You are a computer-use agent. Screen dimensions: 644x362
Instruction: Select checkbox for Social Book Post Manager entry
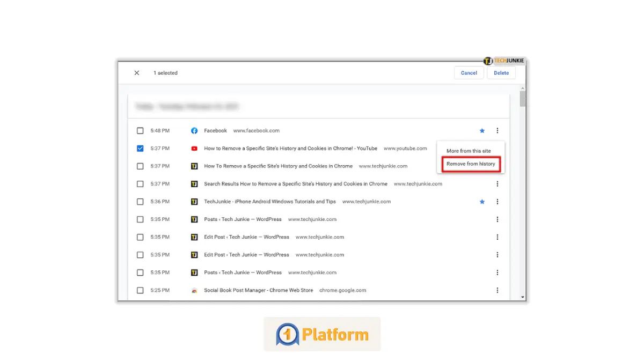tap(140, 291)
